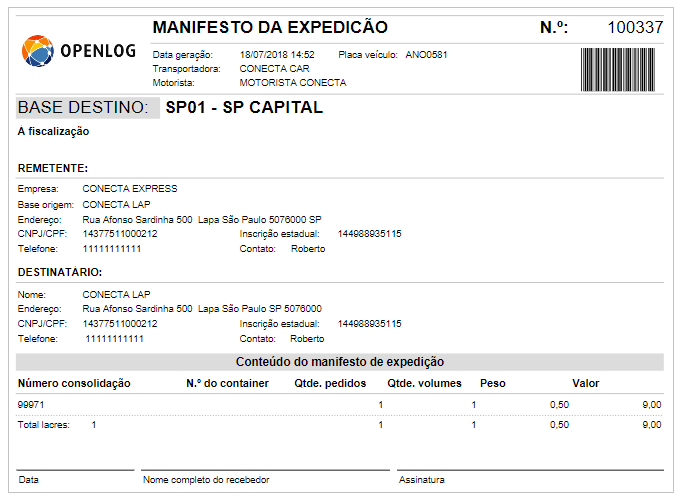Click the Conteúdo do manifesto de expedição bar

339,362
